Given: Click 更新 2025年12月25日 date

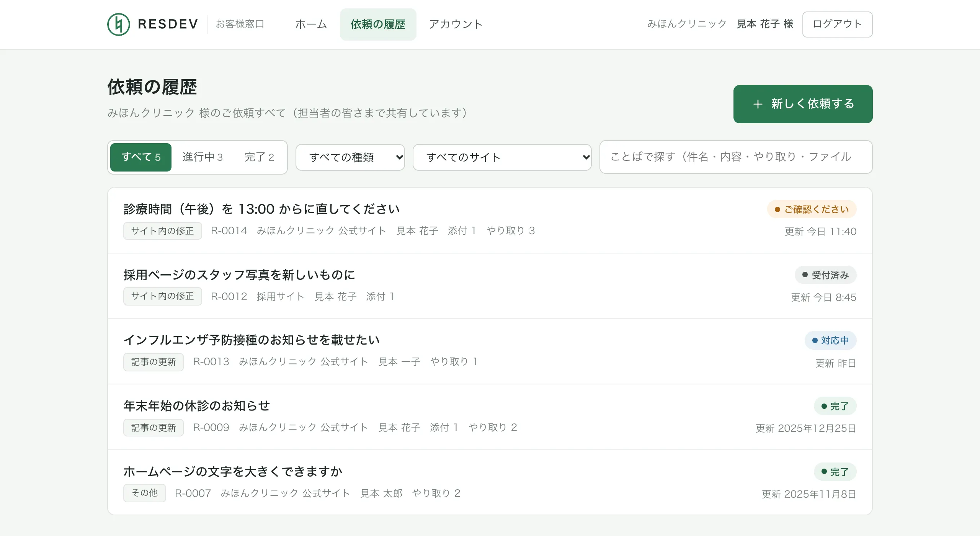Looking at the screenshot, I should point(806,428).
